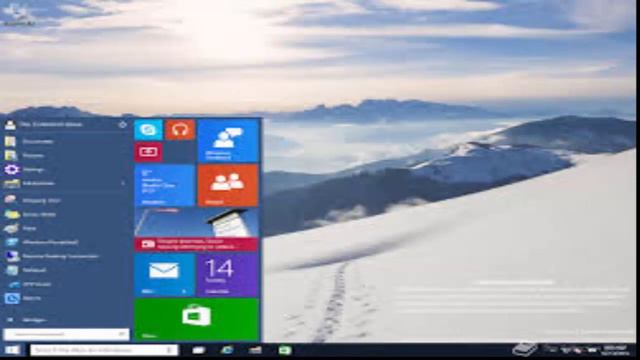Open the orange People tile
This screenshot has height=360, width=640.
[228, 185]
